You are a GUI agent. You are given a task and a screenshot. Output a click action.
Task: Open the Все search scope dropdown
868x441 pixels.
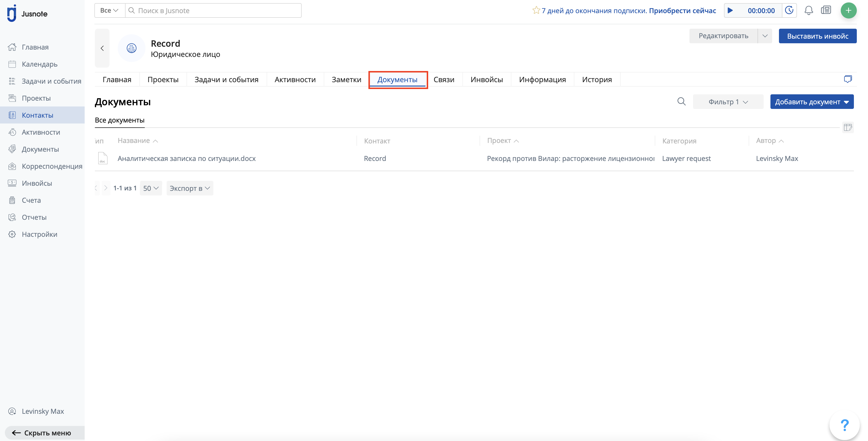(x=109, y=10)
